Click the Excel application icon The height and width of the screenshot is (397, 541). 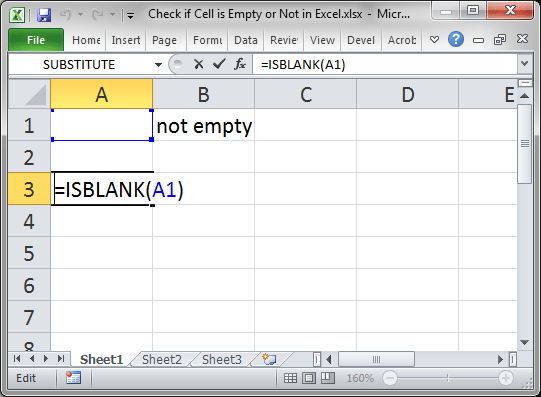(17, 15)
